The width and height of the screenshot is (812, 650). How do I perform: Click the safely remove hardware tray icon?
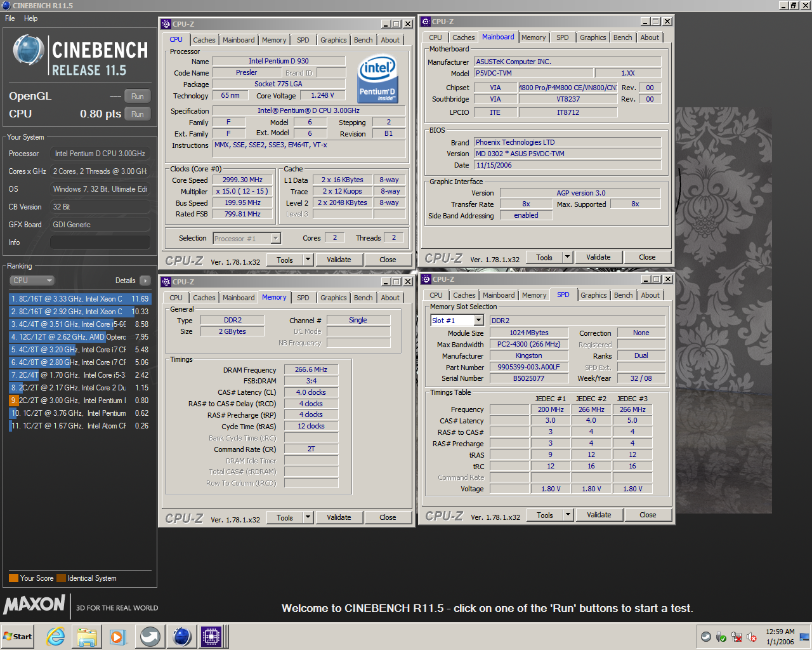point(721,637)
